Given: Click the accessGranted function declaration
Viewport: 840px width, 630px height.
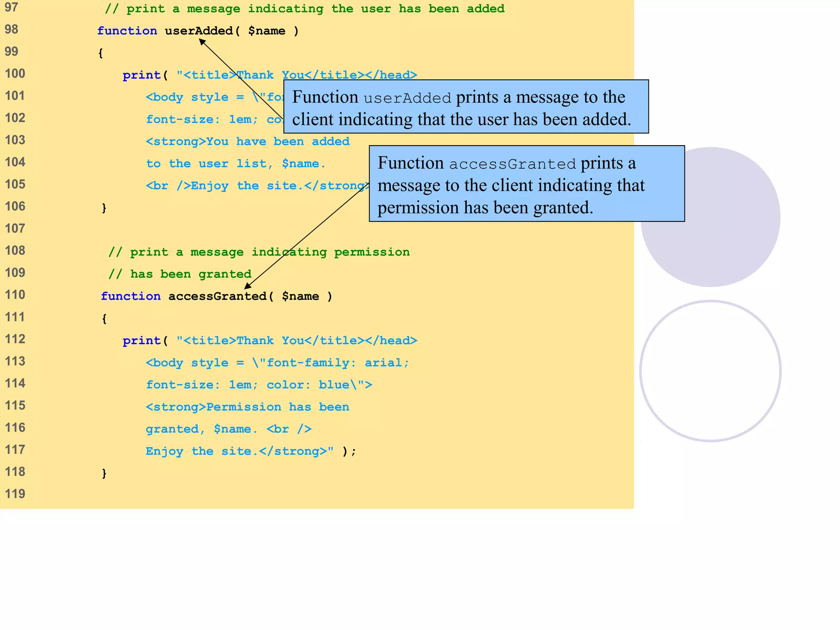Looking at the screenshot, I should 217,296.
